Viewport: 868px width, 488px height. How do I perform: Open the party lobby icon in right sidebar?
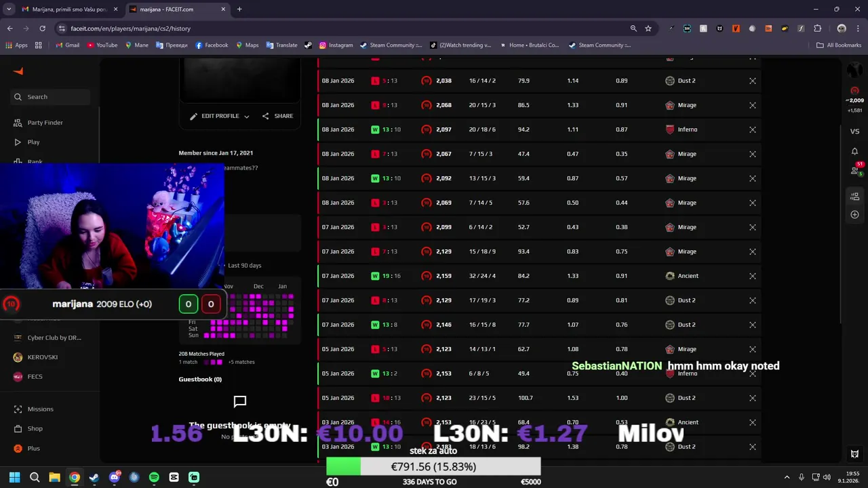click(854, 196)
